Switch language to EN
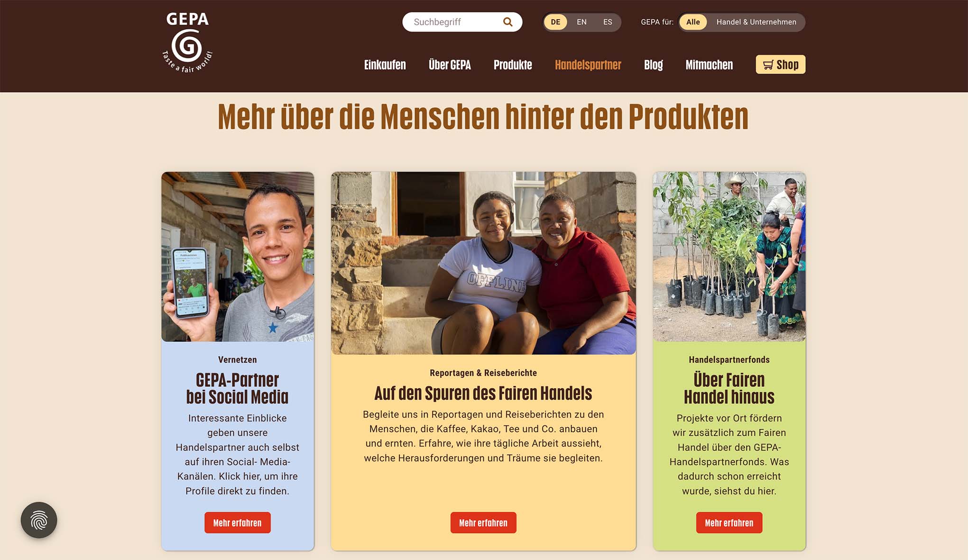 pyautogui.click(x=581, y=22)
